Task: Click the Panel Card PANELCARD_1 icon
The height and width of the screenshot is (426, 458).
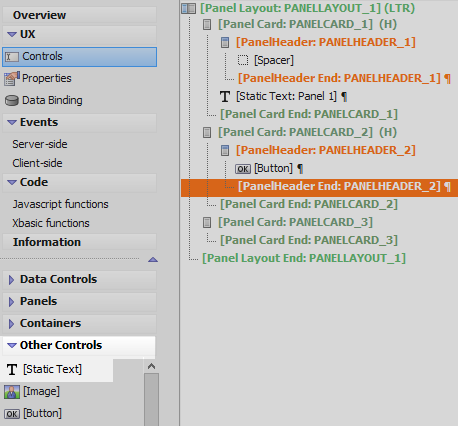Action: pos(207,24)
